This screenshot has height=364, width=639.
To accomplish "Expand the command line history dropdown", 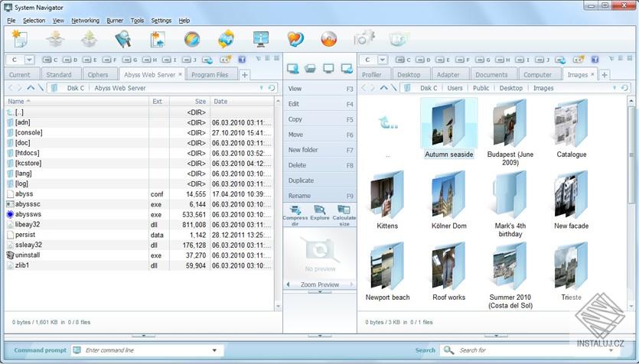I will (x=214, y=350).
